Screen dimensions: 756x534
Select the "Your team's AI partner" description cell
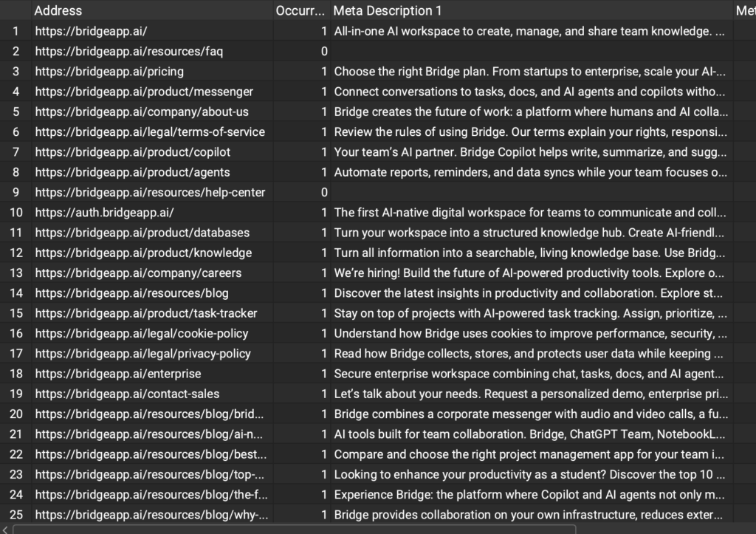point(529,152)
